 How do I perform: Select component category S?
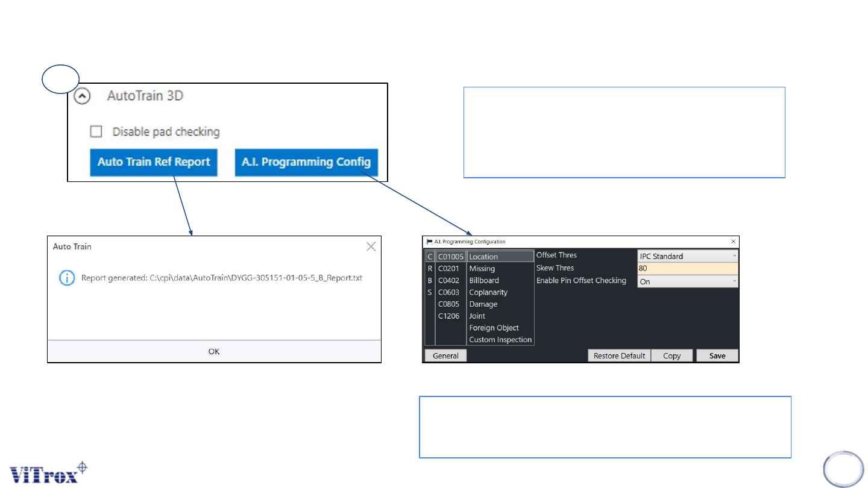430,292
